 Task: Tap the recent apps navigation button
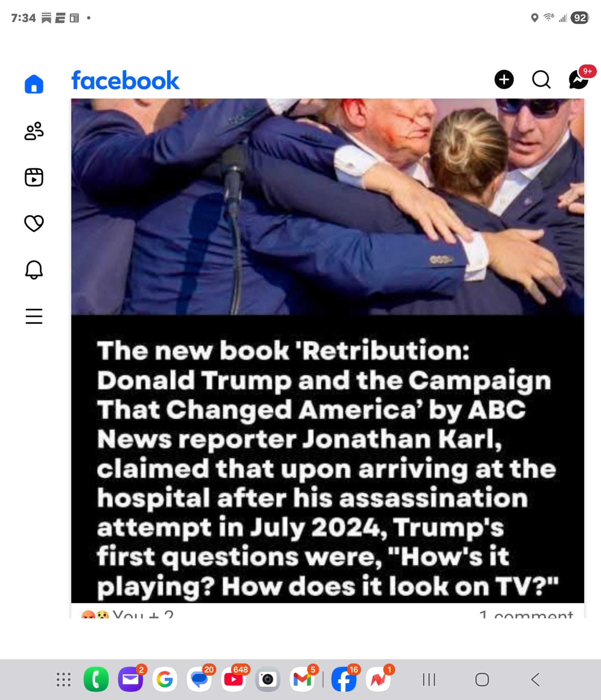pyautogui.click(x=429, y=680)
